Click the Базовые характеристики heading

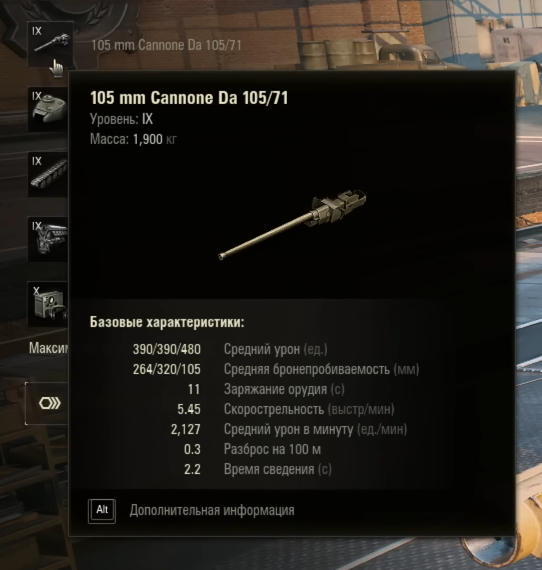pos(167,322)
